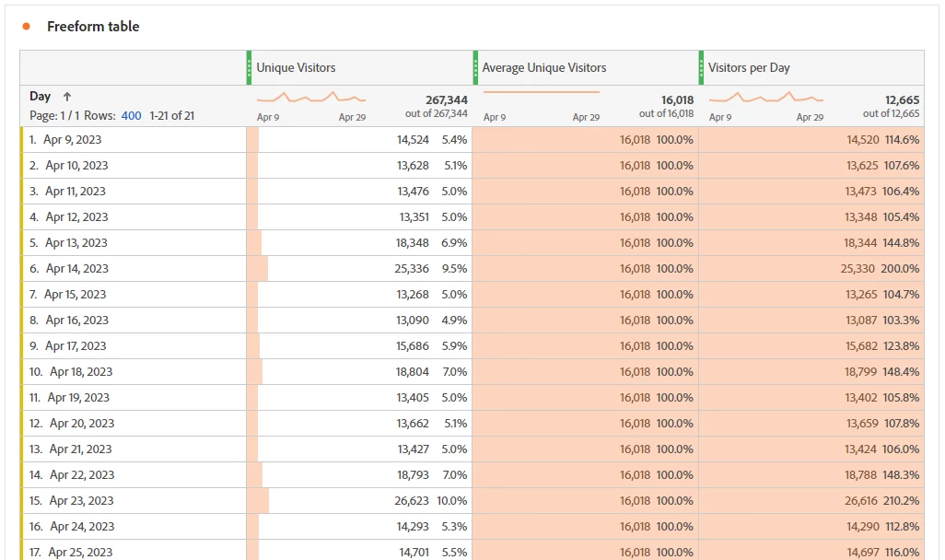Click the orange dot beside Freeform table
The height and width of the screenshot is (560, 945).
(x=26, y=27)
